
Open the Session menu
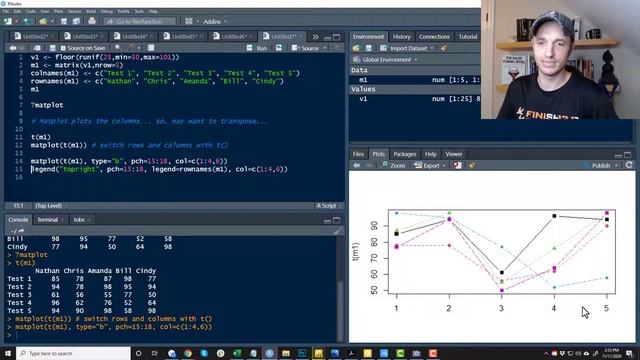75,11
